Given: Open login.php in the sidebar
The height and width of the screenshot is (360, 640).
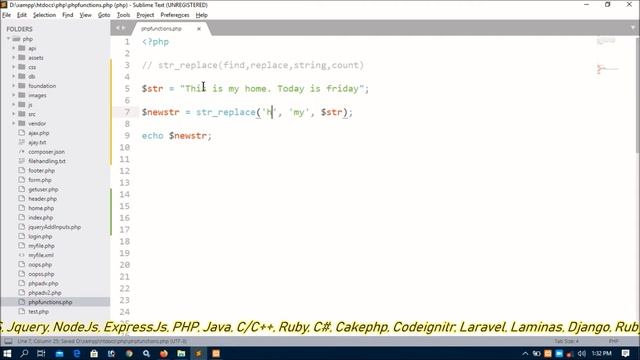Looking at the screenshot, I should point(40,236).
